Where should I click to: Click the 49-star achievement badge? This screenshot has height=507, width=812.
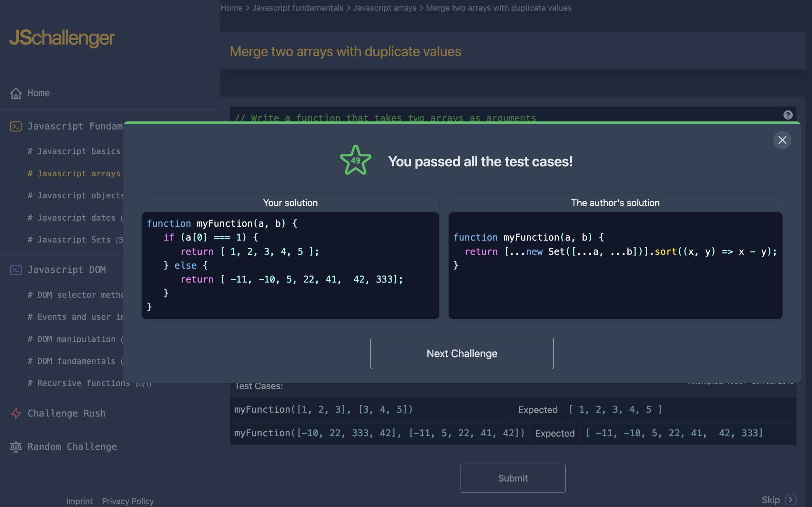355,160
